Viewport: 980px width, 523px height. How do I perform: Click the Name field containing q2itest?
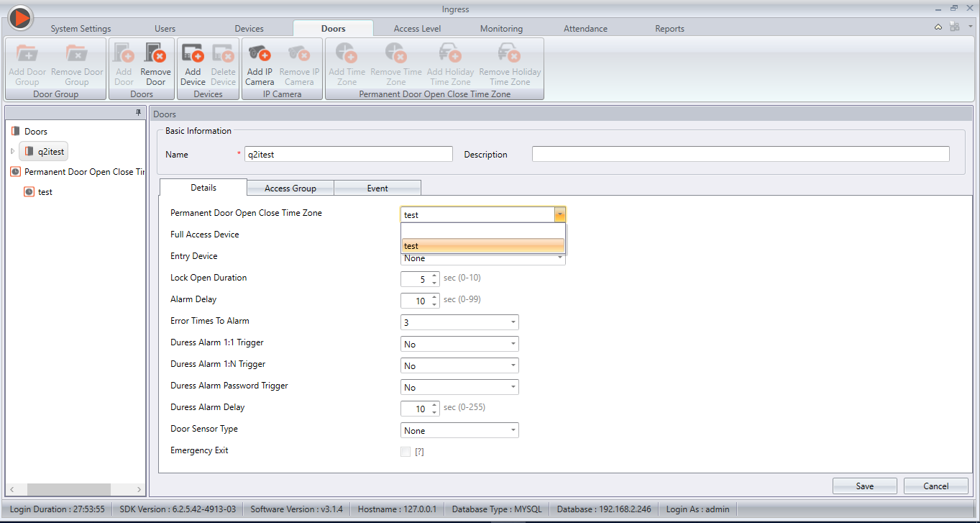[x=349, y=154]
